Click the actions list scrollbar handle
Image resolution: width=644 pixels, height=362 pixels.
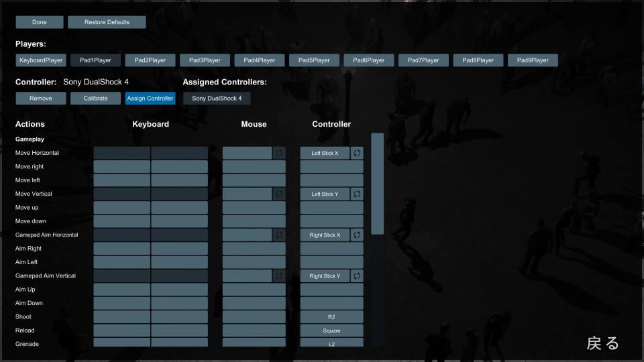click(x=378, y=184)
